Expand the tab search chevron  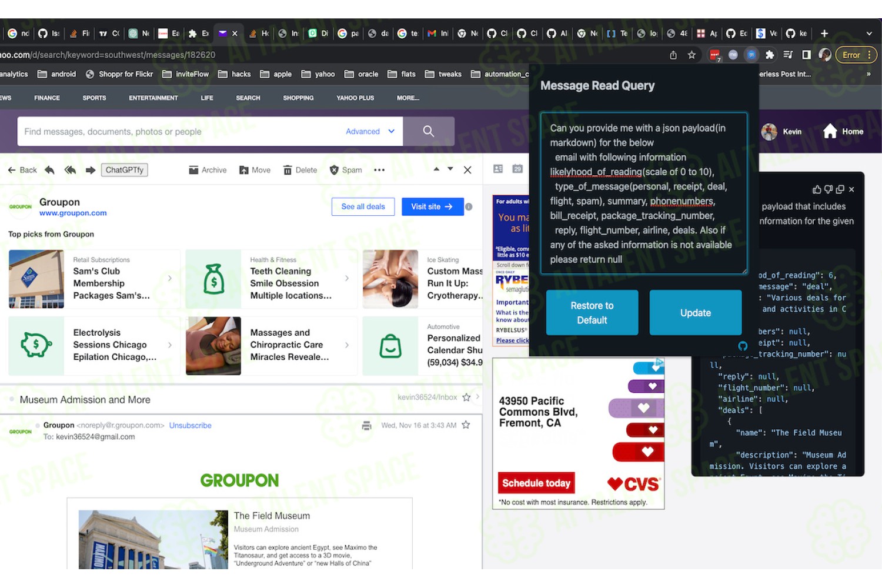coord(869,34)
